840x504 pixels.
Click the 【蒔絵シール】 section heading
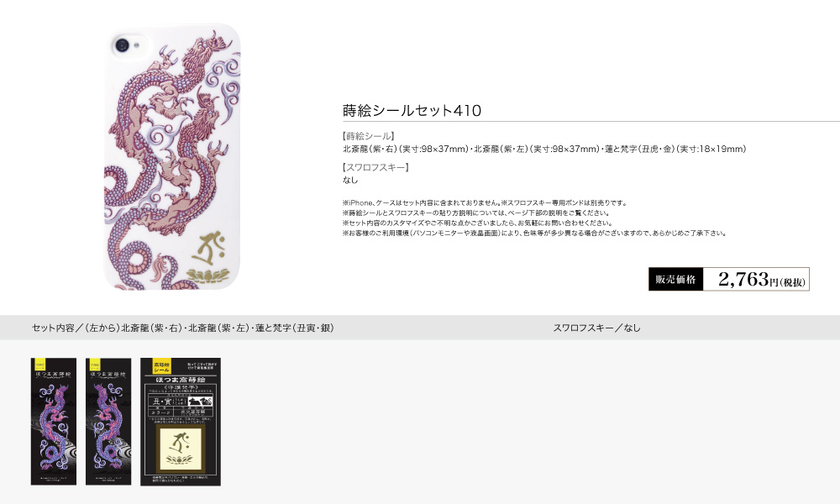369,136
